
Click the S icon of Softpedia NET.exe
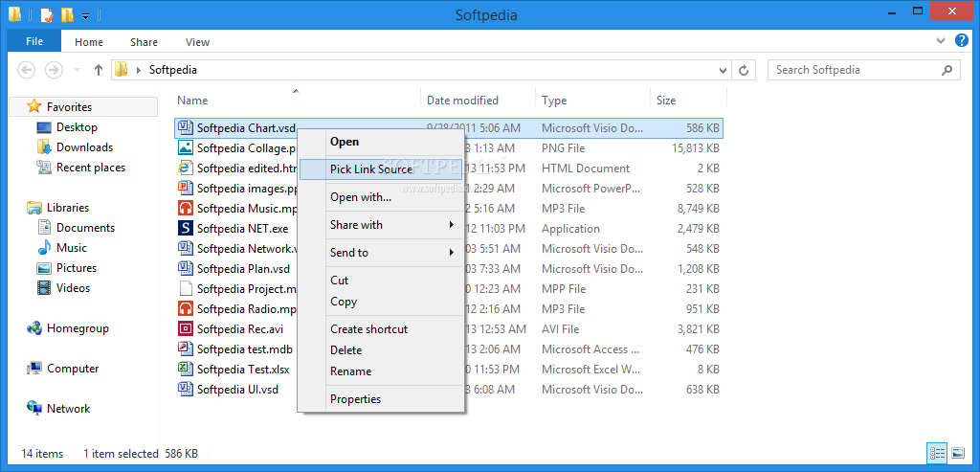tap(185, 228)
